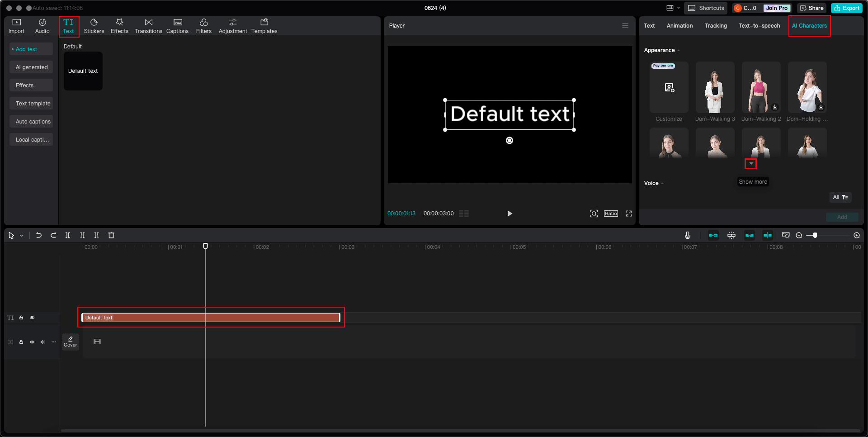Click the player focus/scope zoom icon
The height and width of the screenshot is (437, 868).
[x=594, y=214]
